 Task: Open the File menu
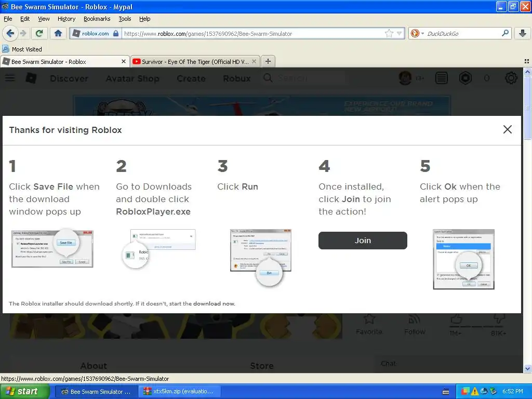(8, 19)
